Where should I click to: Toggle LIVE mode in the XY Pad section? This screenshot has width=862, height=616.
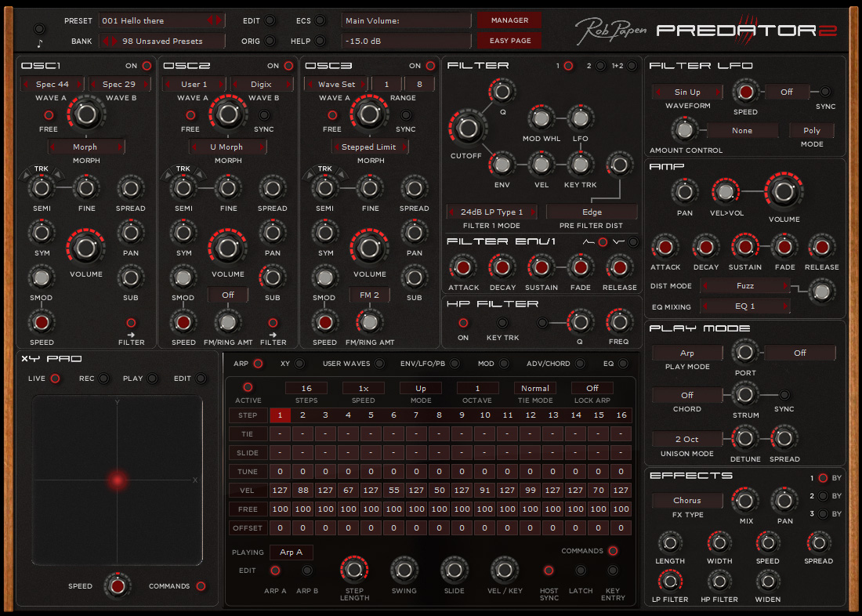(x=54, y=378)
